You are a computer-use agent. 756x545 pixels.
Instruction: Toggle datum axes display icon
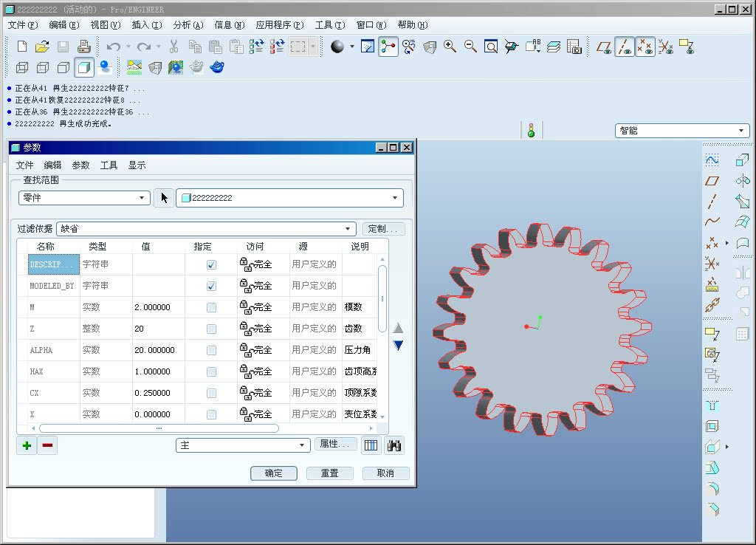tap(625, 47)
